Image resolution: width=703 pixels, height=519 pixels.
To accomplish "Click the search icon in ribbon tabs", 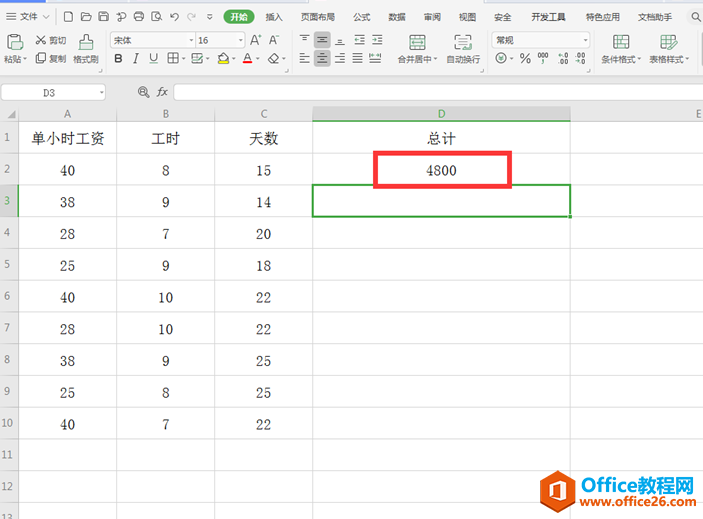I will coord(695,17).
